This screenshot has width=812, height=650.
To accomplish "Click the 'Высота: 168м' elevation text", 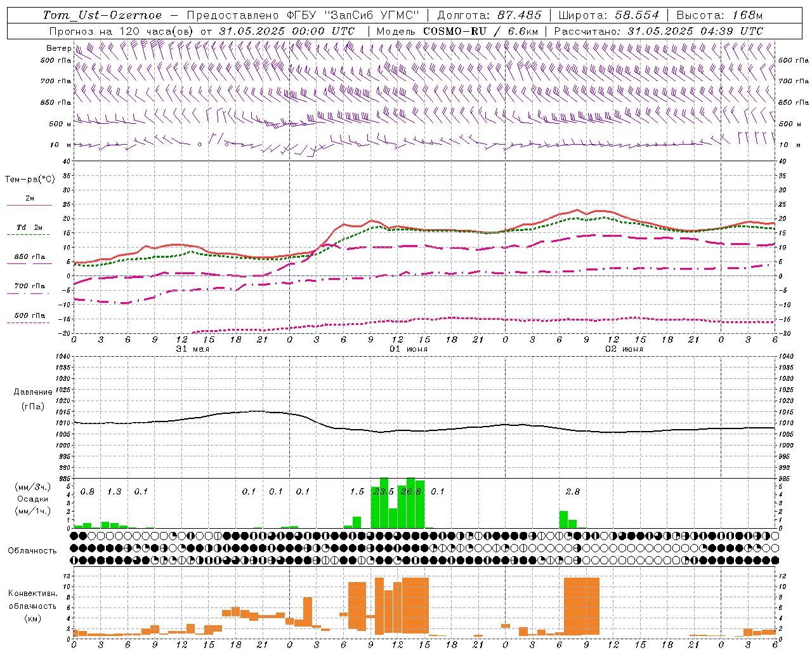I will click(x=719, y=15).
